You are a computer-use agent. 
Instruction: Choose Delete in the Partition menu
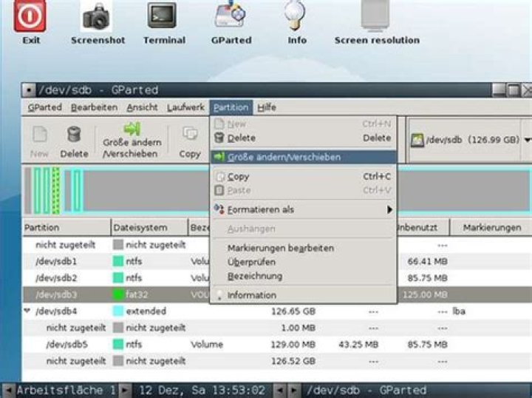click(x=303, y=138)
